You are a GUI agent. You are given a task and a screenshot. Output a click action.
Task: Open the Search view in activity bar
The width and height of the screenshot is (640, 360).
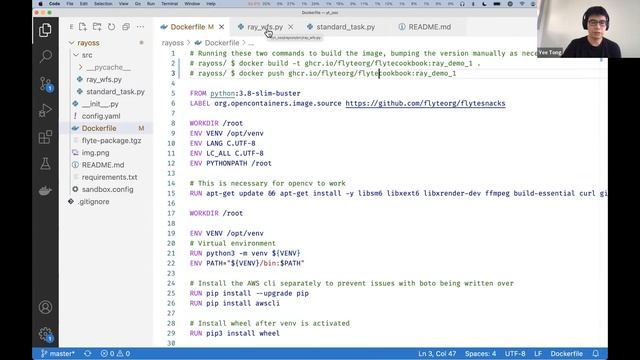[x=45, y=56]
